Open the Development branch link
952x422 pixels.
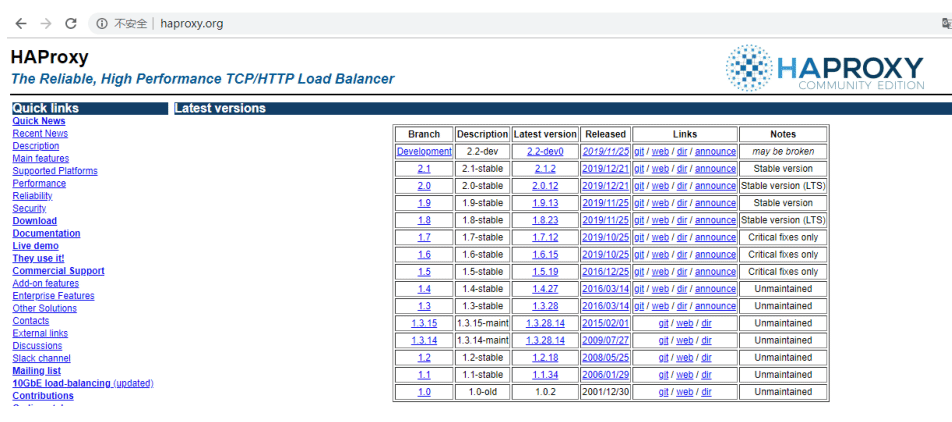coord(424,152)
